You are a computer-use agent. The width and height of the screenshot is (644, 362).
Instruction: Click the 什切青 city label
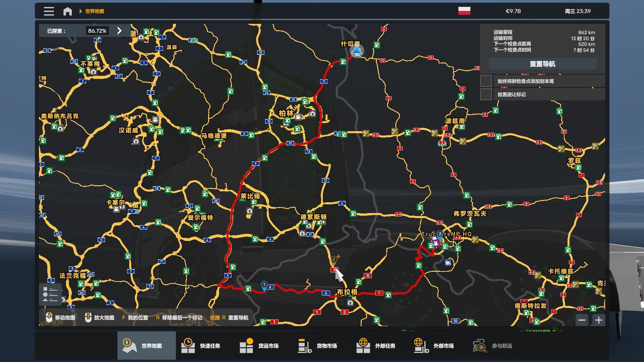[x=351, y=44]
